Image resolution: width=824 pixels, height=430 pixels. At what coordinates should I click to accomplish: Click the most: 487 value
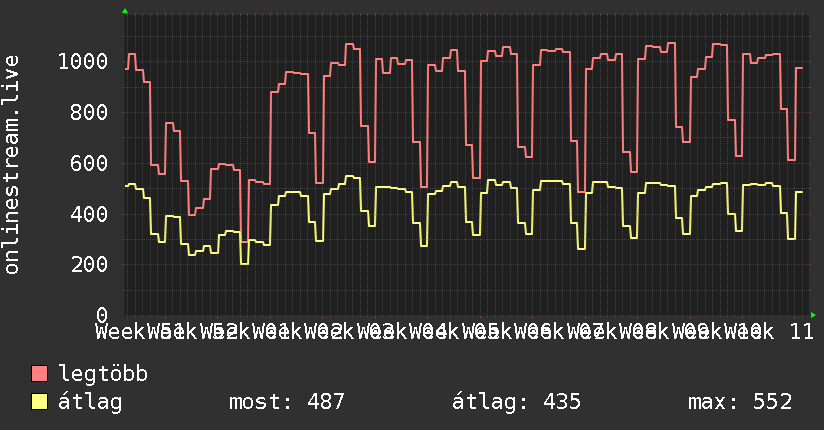click(x=287, y=402)
